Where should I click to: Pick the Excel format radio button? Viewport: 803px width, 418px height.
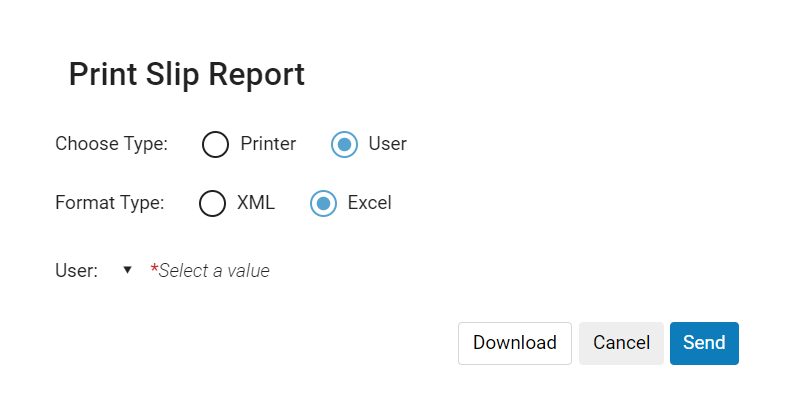(323, 203)
